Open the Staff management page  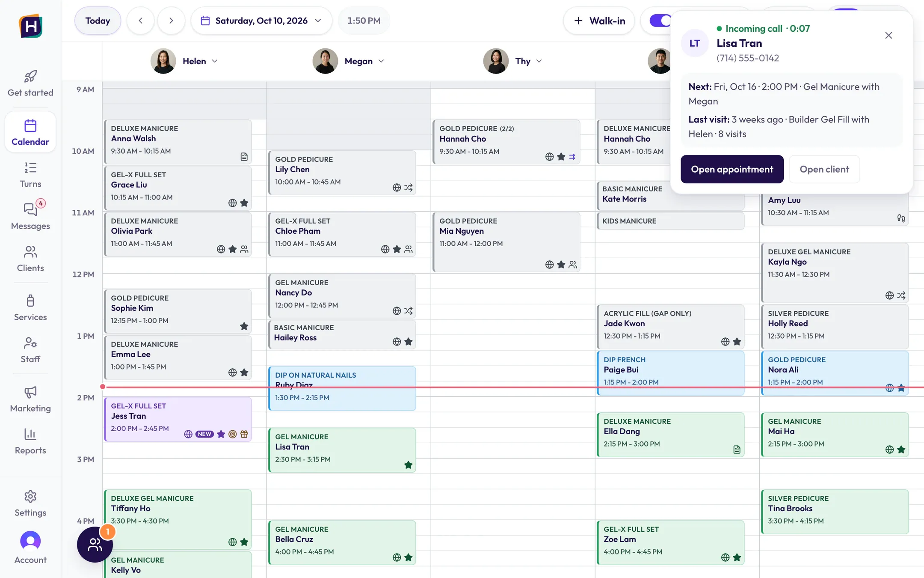pyautogui.click(x=30, y=350)
